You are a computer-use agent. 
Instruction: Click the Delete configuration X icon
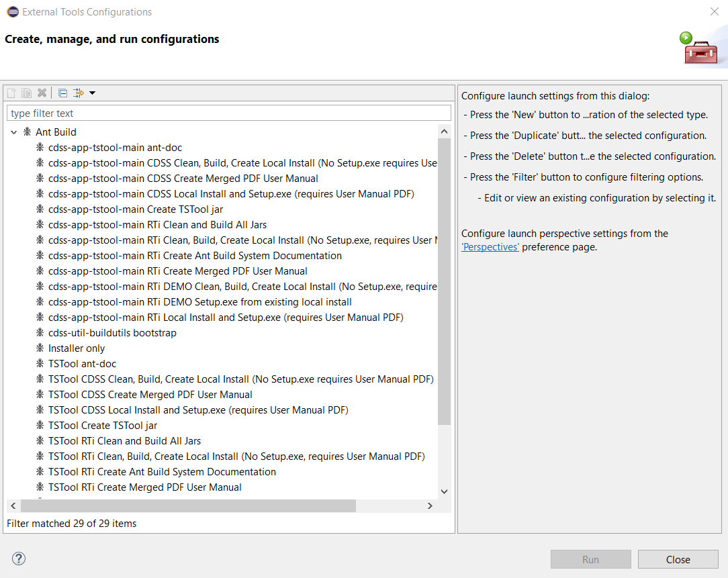click(x=42, y=93)
